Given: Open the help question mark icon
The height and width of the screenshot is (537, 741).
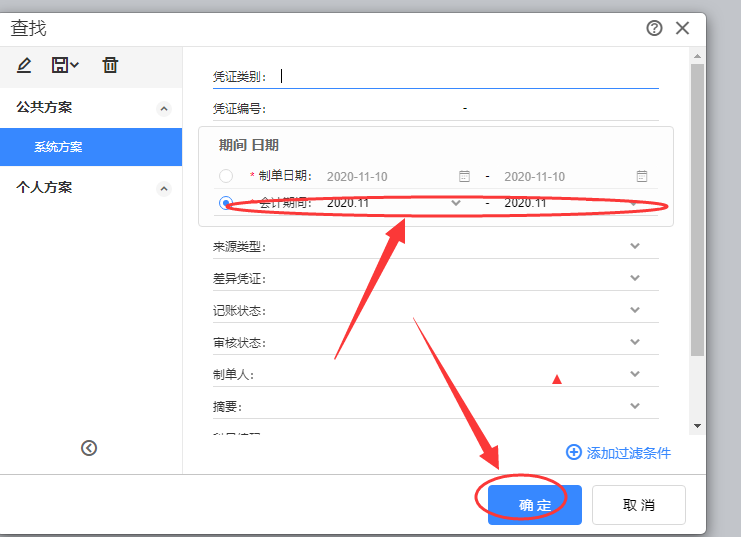Looking at the screenshot, I should pyautogui.click(x=654, y=28).
